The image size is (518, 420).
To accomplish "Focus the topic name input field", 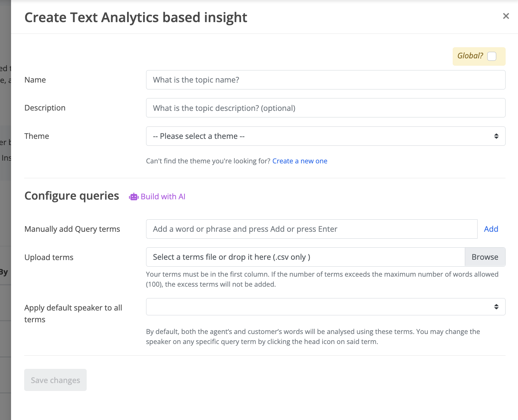I will click(326, 80).
